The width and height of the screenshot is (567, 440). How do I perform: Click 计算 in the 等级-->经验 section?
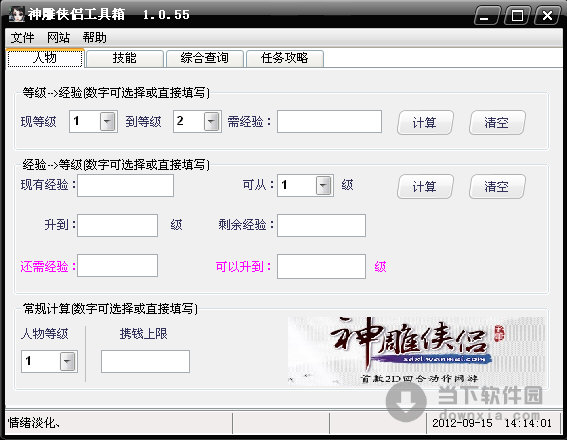coord(425,123)
